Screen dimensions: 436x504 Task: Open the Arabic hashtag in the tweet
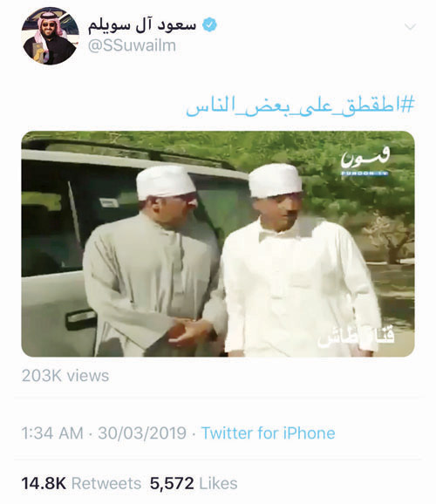(x=300, y=106)
